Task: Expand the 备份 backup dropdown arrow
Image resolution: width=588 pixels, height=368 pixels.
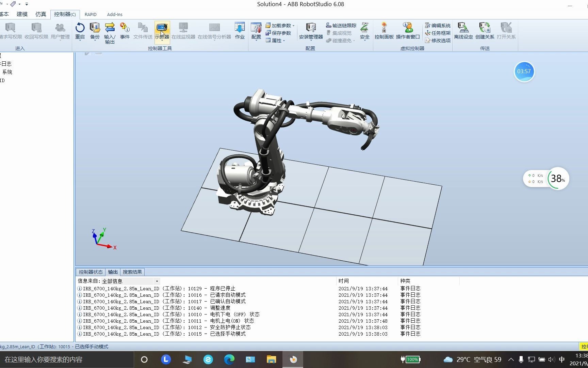Action: point(95,41)
